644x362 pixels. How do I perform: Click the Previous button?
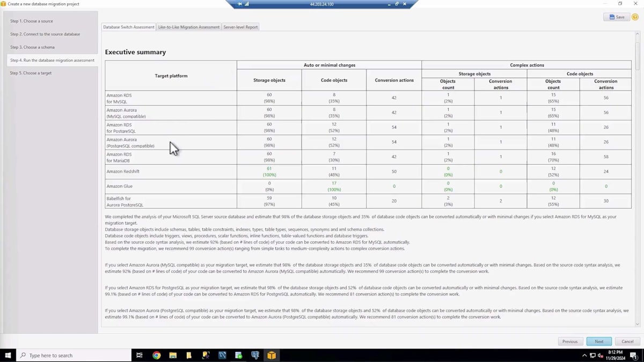click(570, 341)
